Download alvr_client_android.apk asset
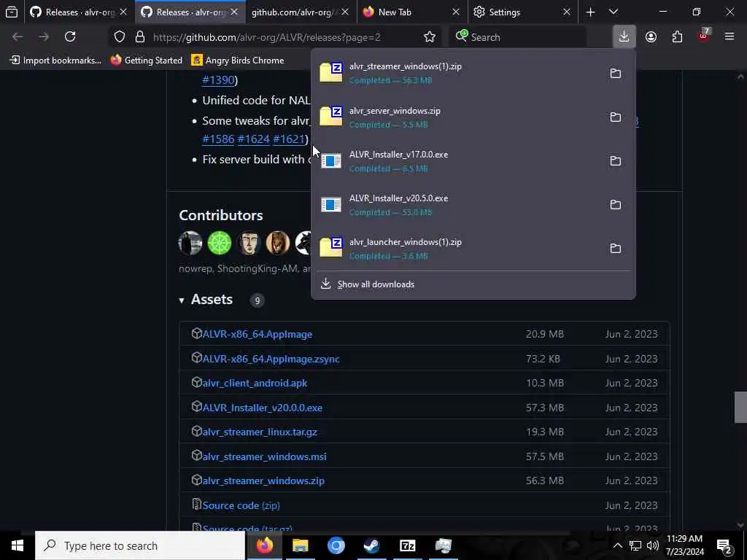The height and width of the screenshot is (560, 747). click(x=255, y=384)
